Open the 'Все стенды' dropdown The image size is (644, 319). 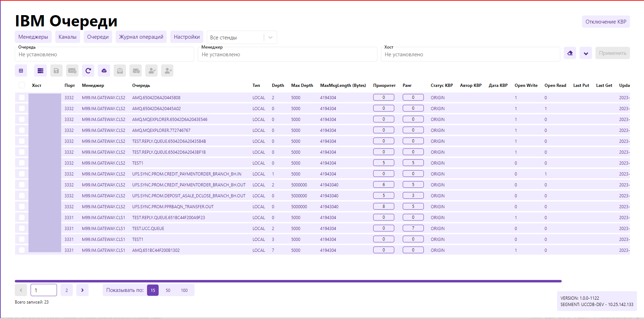[242, 37]
